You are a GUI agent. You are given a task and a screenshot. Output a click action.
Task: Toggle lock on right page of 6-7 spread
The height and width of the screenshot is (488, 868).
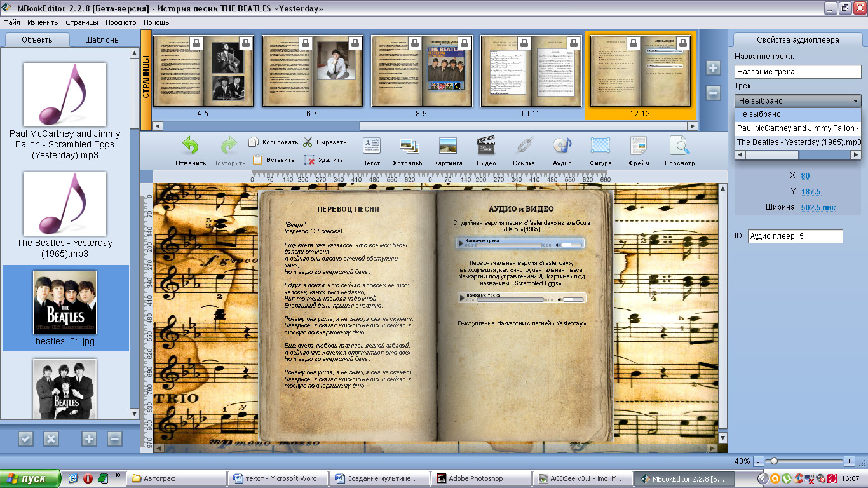click(356, 43)
